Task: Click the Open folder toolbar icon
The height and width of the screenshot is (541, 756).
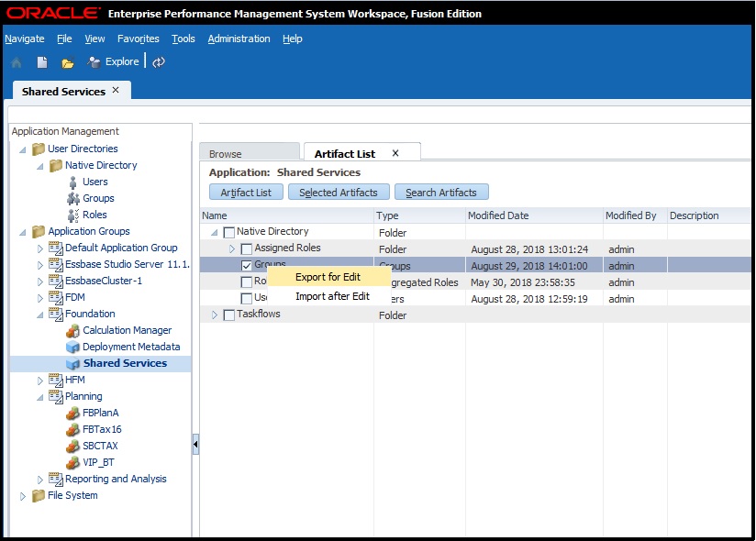Action: pos(67,62)
